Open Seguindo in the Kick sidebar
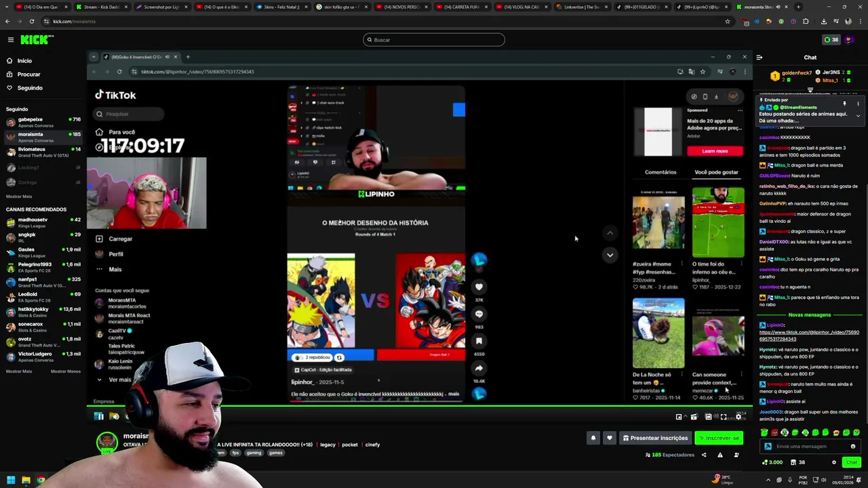The image size is (868, 488). click(x=30, y=88)
